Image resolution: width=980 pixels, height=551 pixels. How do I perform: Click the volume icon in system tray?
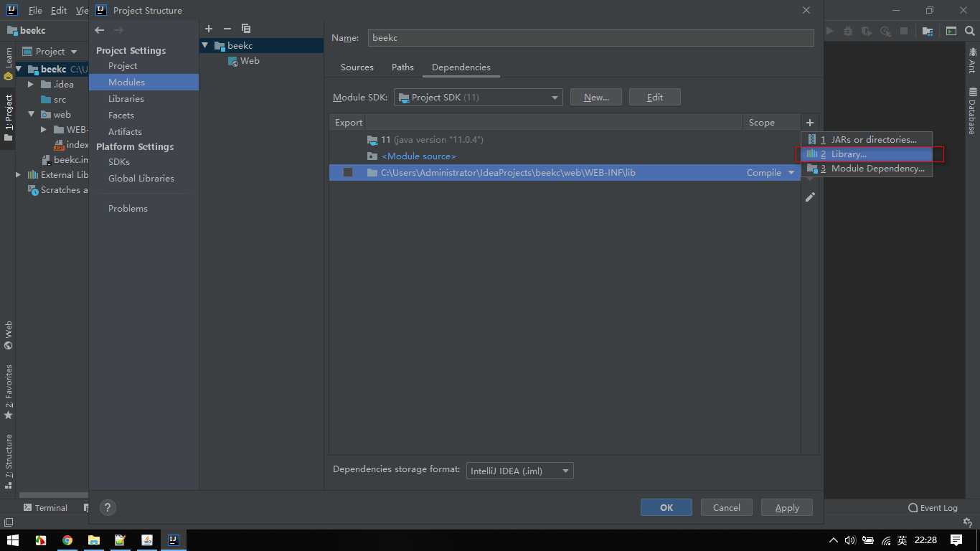[x=850, y=540]
